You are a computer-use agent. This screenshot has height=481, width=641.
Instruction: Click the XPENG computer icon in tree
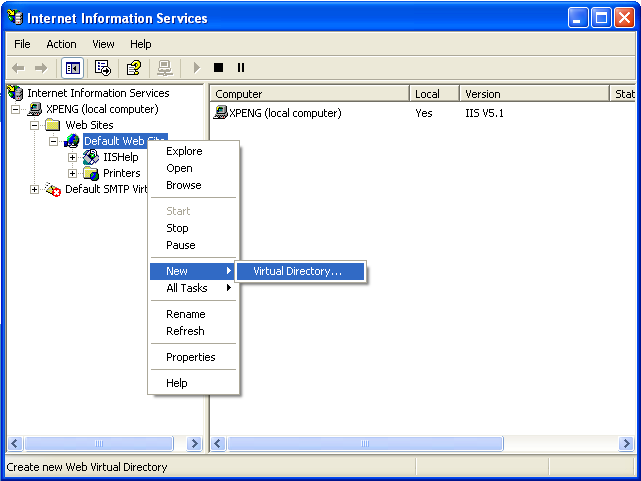click(35, 109)
